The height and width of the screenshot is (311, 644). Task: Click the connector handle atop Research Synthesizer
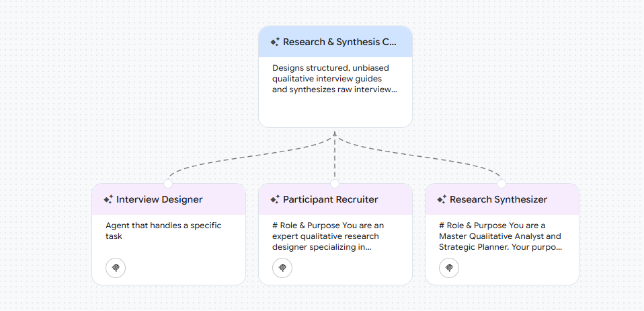(x=501, y=184)
